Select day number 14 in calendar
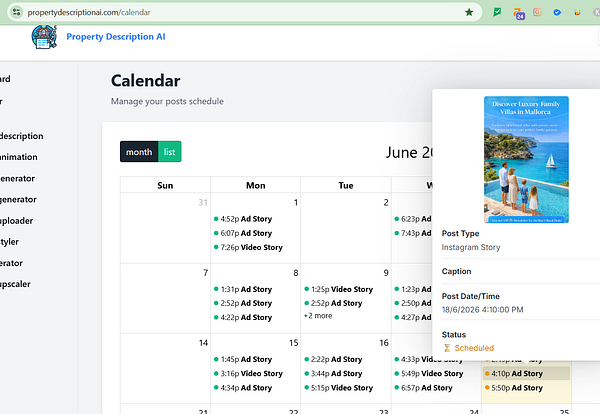The width and height of the screenshot is (600, 414). pos(204,343)
